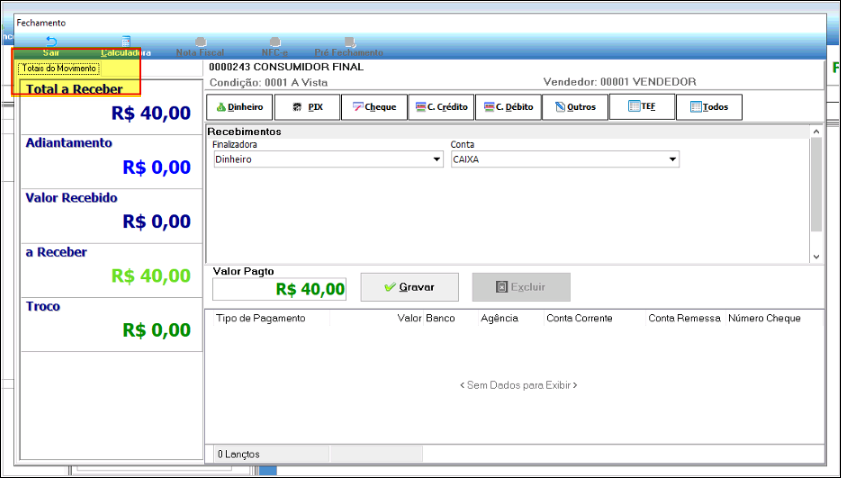Viewport: 841px width, 478px height.
Task: Select Dinheiro payment method
Action: 238,107
